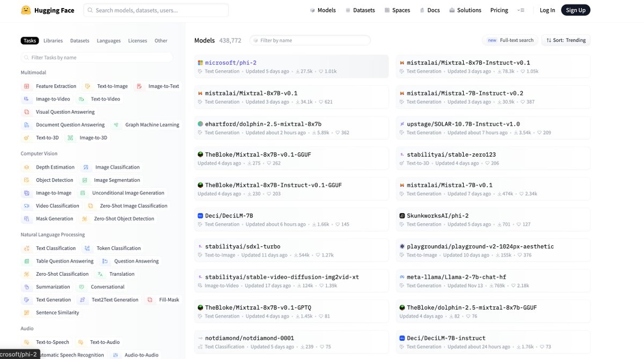Click the Summarization task icon
Image resolution: width=644 pixels, height=359 pixels.
pyautogui.click(x=26, y=287)
